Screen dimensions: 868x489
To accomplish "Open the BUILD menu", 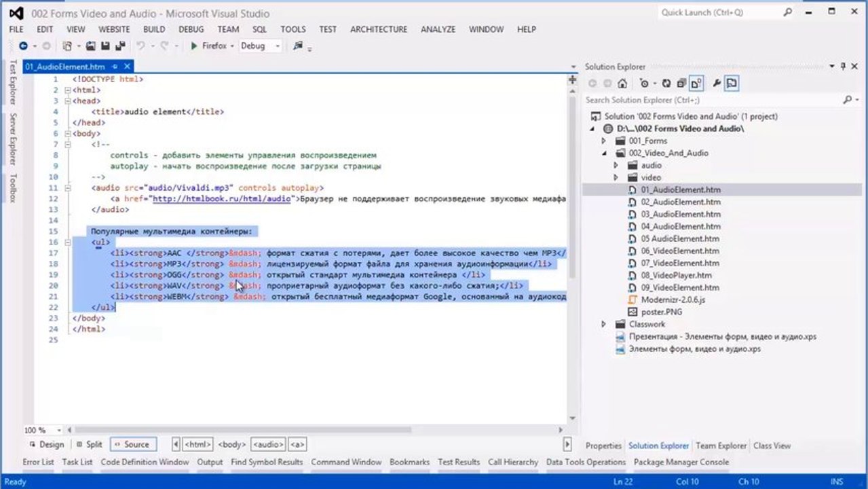I will [x=154, y=29].
